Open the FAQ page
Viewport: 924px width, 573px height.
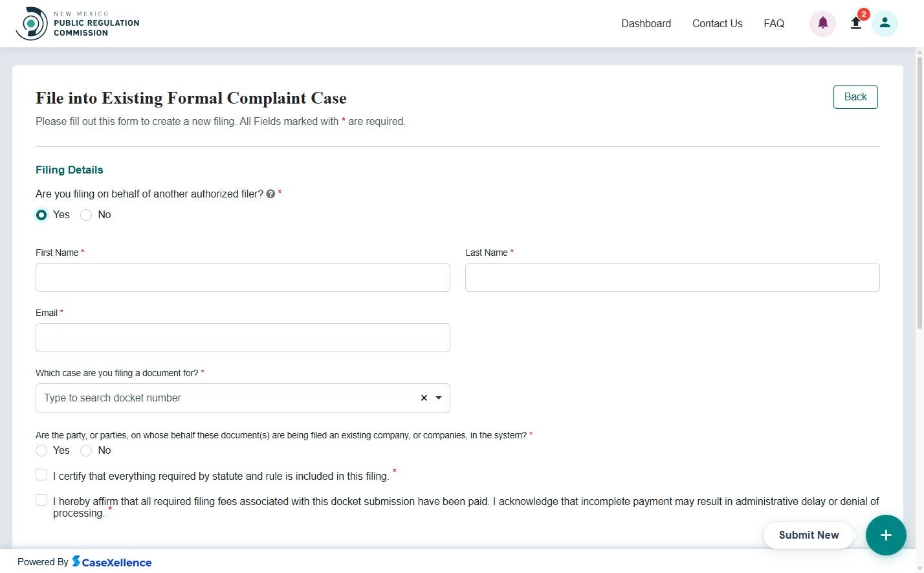tap(774, 23)
